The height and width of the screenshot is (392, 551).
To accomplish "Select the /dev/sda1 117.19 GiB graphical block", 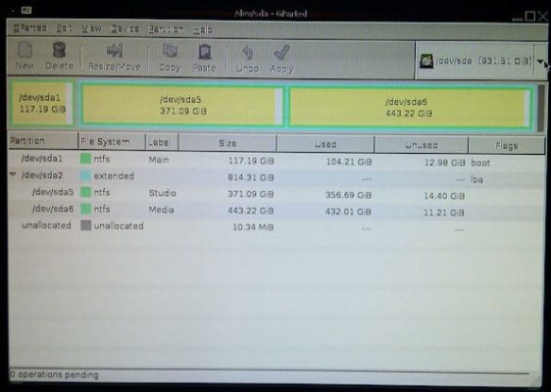I will coord(42,103).
